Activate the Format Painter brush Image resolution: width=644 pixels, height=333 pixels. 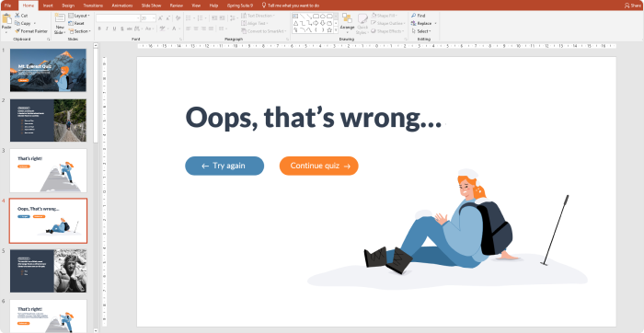pos(17,31)
